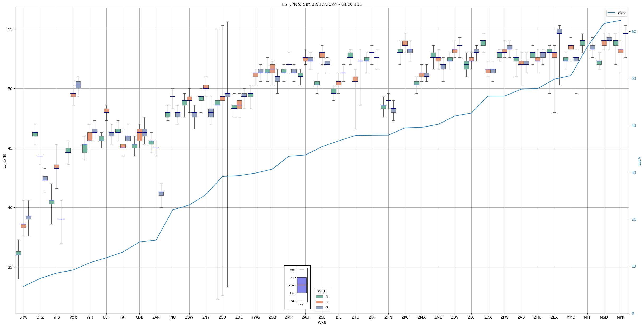Click the ZLA station tick label

pos(554,317)
